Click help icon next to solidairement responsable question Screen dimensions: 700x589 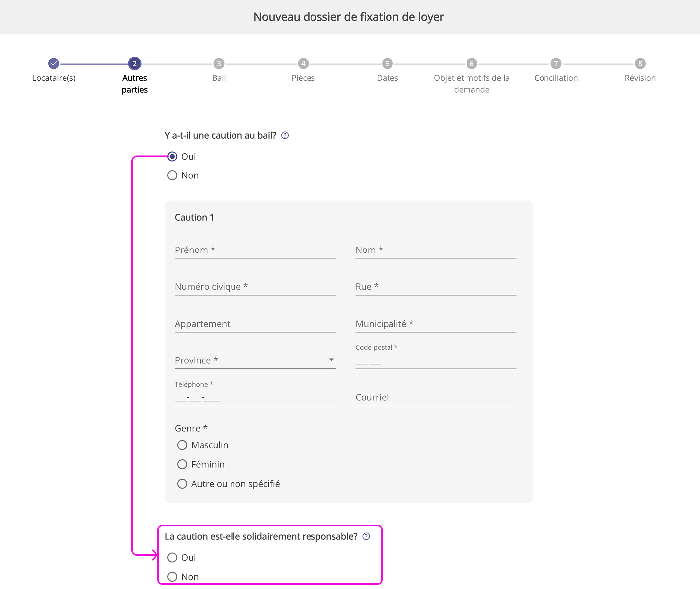point(366,536)
